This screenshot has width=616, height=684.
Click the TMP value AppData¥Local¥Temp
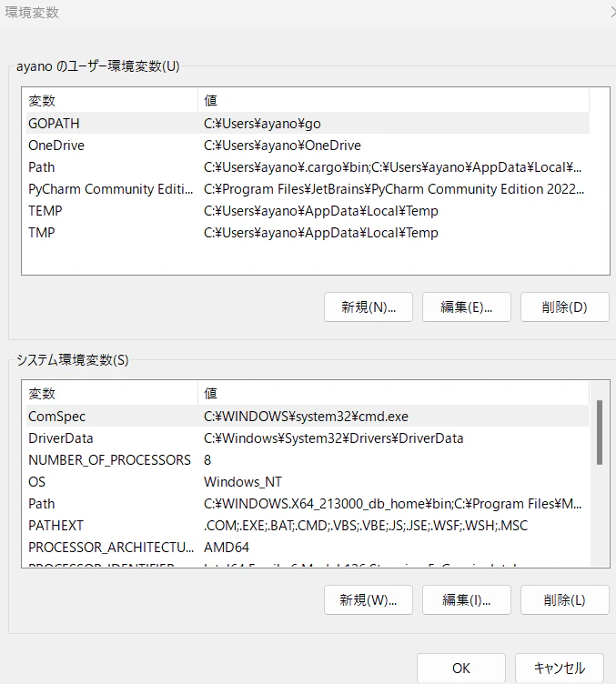(320, 233)
